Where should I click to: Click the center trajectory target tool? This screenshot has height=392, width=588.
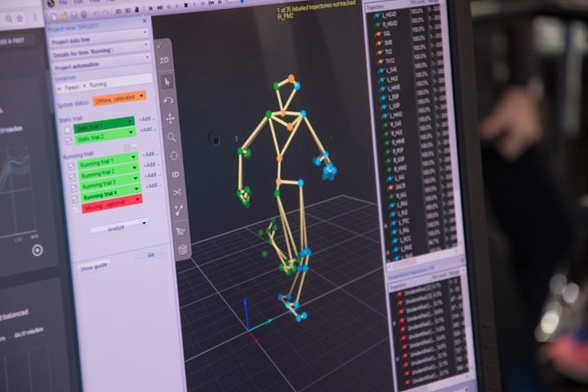coord(173,155)
